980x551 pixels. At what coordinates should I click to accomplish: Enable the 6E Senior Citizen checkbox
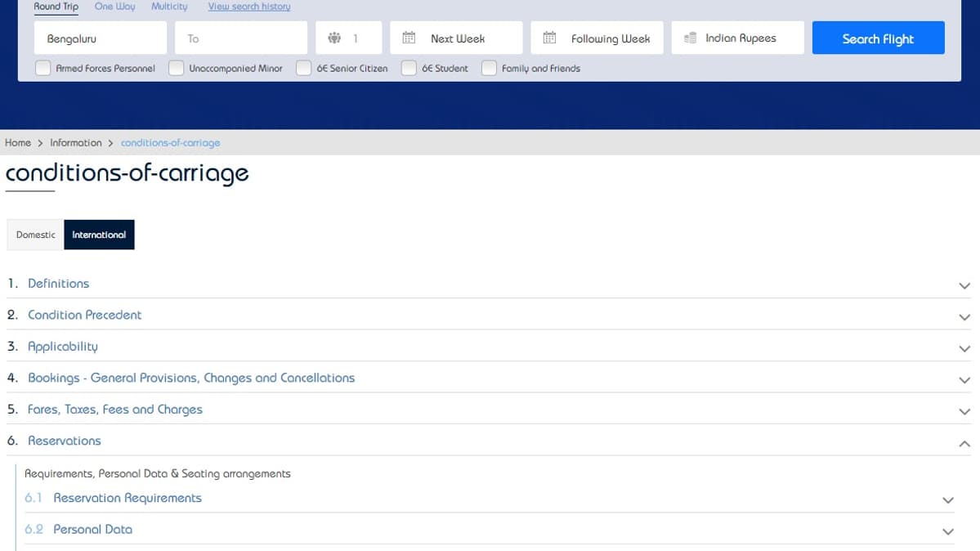pos(303,68)
